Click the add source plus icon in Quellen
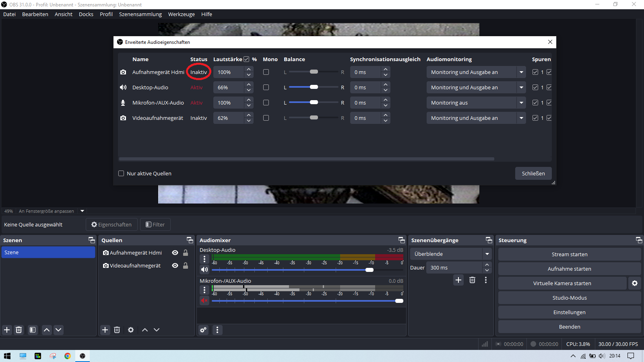Image resolution: width=644 pixels, height=362 pixels. (x=105, y=330)
